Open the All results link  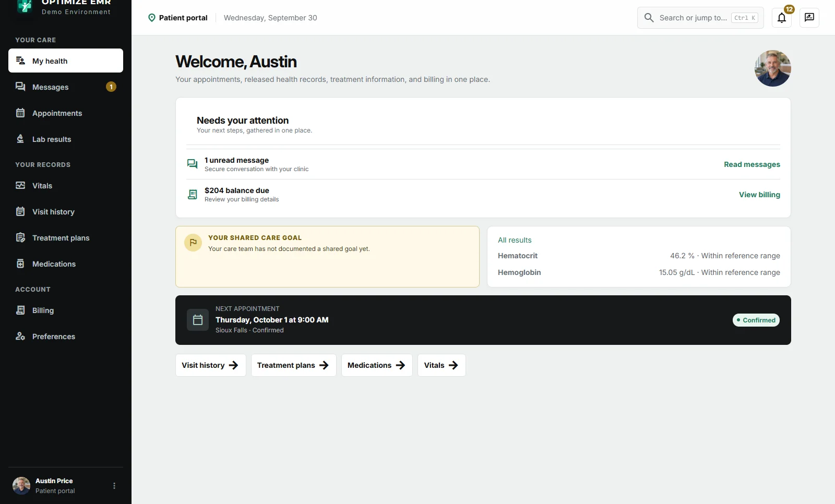[x=515, y=240]
